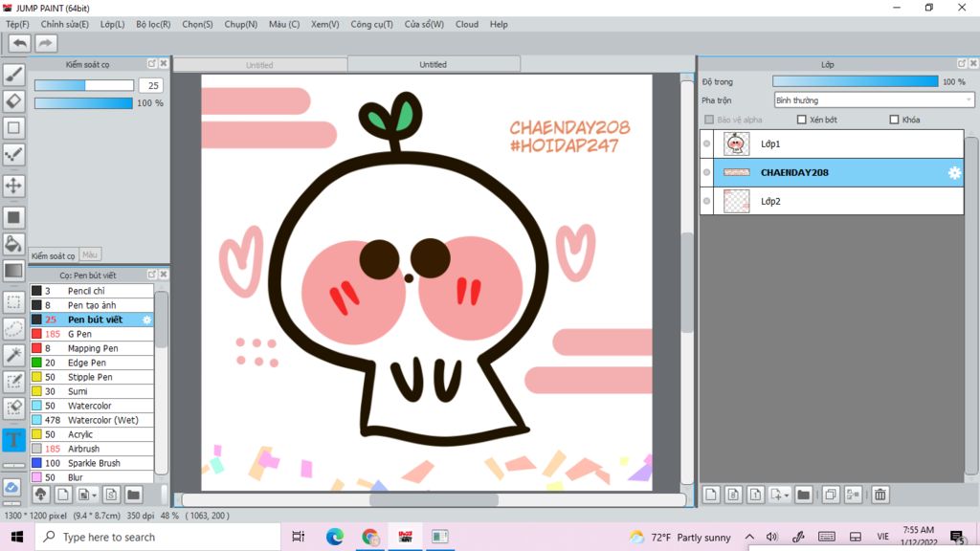Switch to the Màu tab
This screenshot has width=980, height=551.
point(89,254)
